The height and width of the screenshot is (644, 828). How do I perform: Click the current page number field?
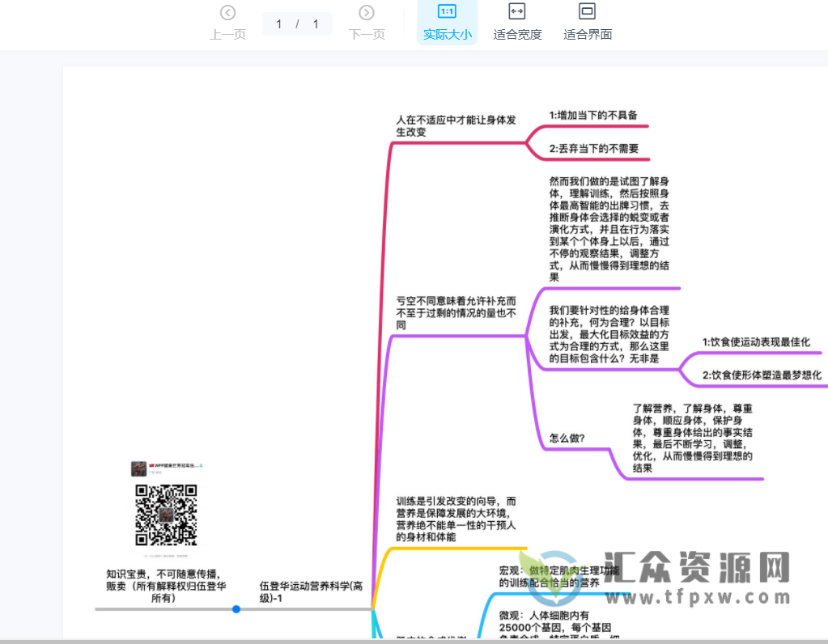[x=279, y=24]
